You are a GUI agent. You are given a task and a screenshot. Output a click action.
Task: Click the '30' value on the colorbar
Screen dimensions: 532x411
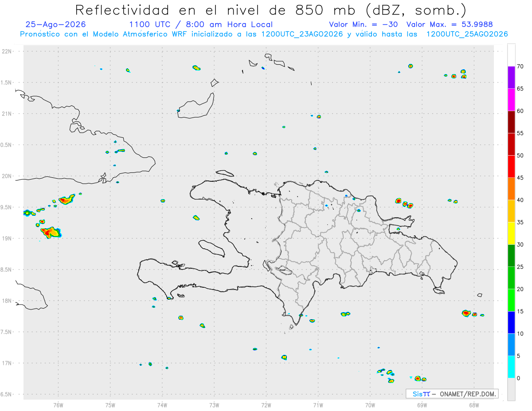(x=520, y=245)
